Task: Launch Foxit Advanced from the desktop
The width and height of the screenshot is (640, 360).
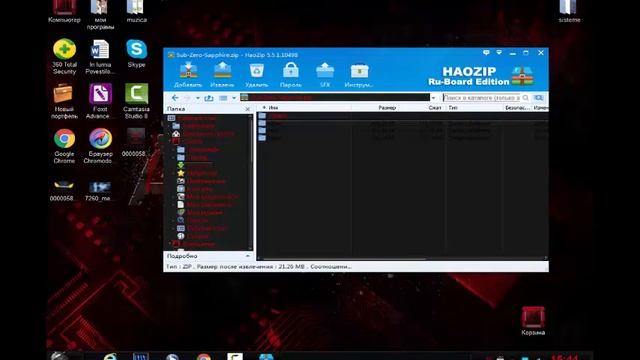Action: coord(100,101)
